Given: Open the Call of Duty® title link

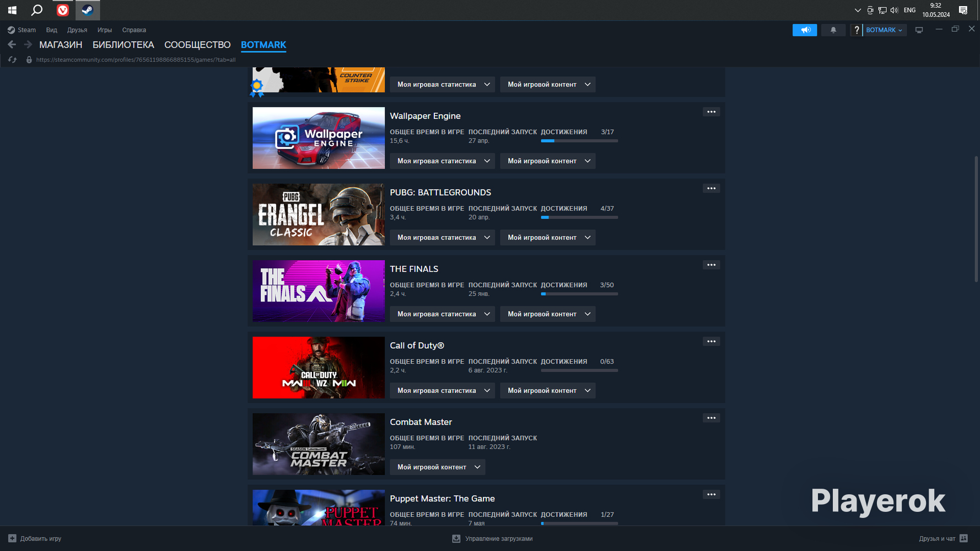Looking at the screenshot, I should [417, 345].
